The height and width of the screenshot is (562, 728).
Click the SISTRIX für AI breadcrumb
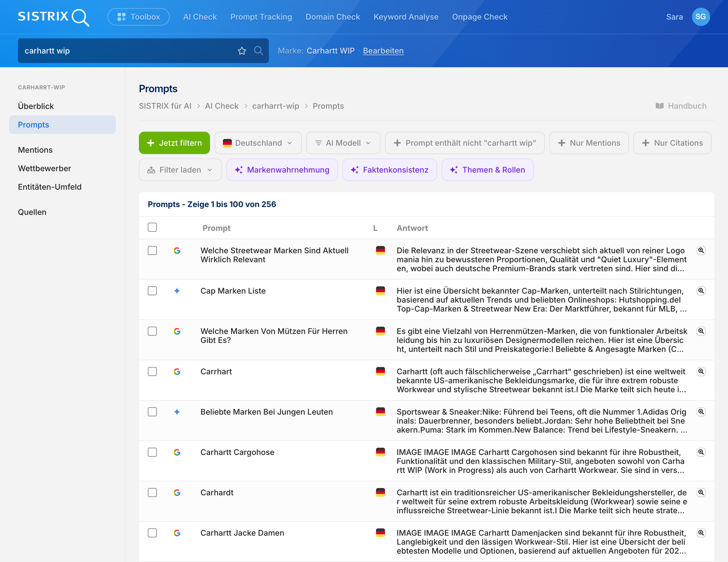coord(165,106)
